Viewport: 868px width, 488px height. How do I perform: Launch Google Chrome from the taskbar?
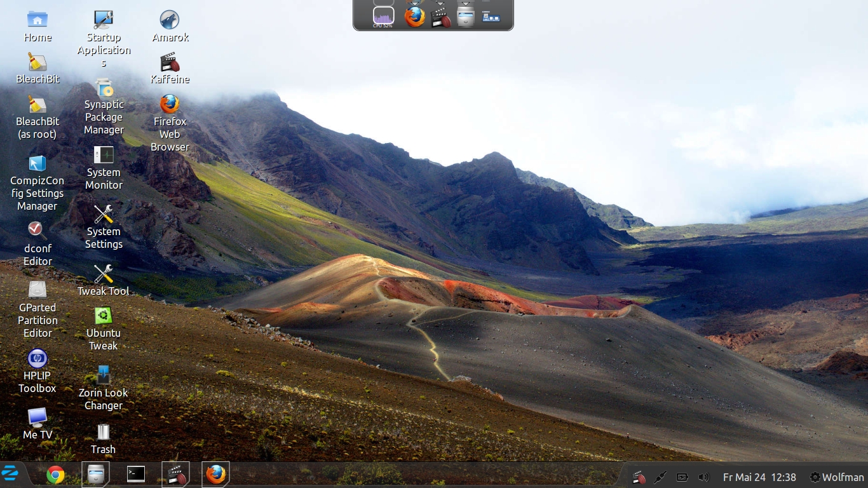coord(55,475)
